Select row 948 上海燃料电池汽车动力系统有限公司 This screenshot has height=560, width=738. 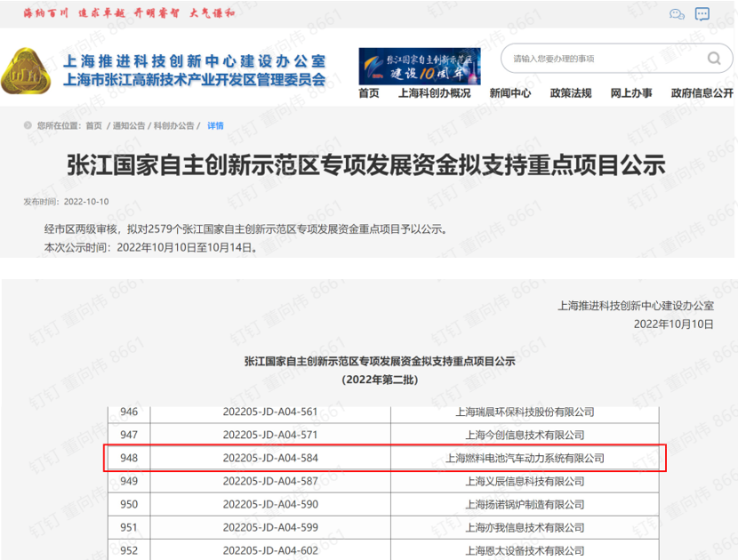[x=525, y=458]
